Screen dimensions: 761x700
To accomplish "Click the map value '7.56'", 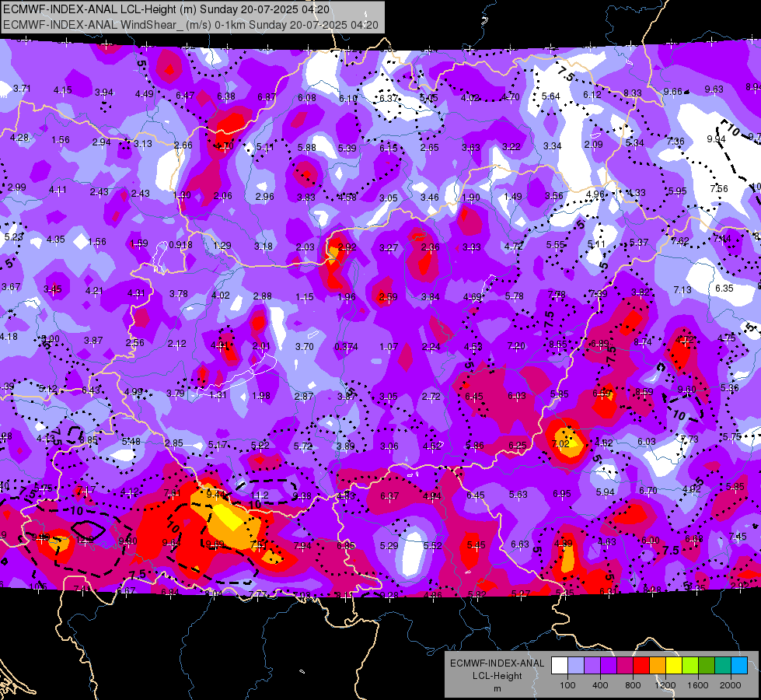I will [x=719, y=188].
